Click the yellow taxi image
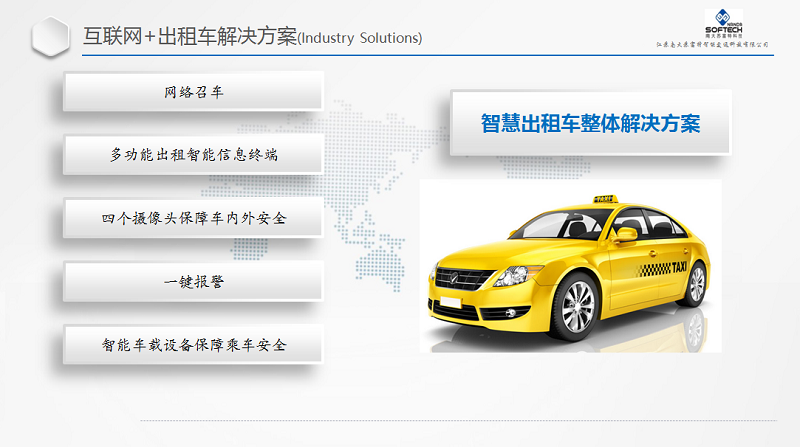This screenshot has height=447, width=800. pyautogui.click(x=570, y=266)
